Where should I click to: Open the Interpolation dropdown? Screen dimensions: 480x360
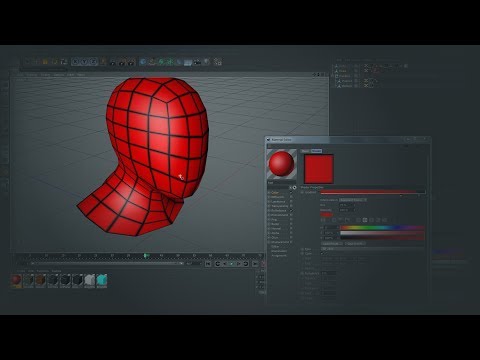pos(353,200)
